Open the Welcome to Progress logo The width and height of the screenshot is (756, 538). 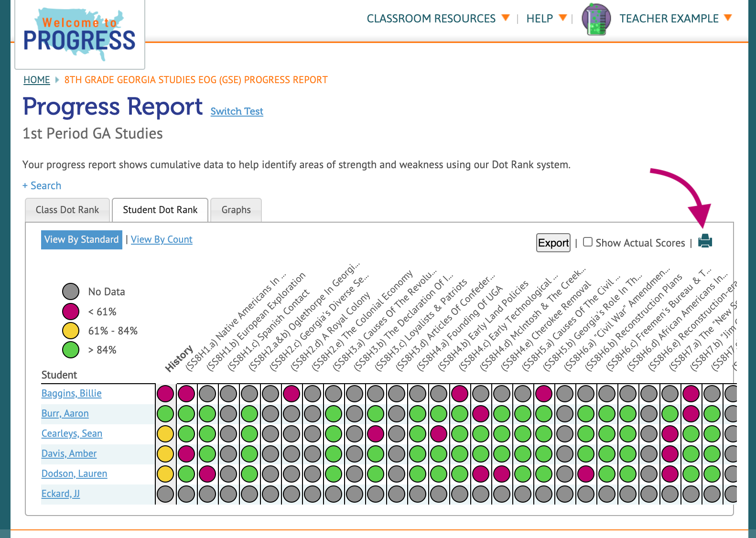click(80, 34)
